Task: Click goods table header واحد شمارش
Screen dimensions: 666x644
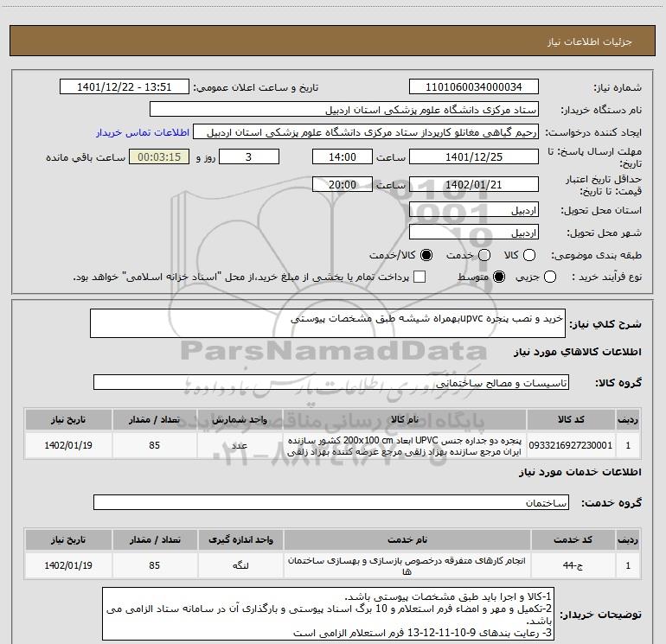Action: (x=240, y=419)
